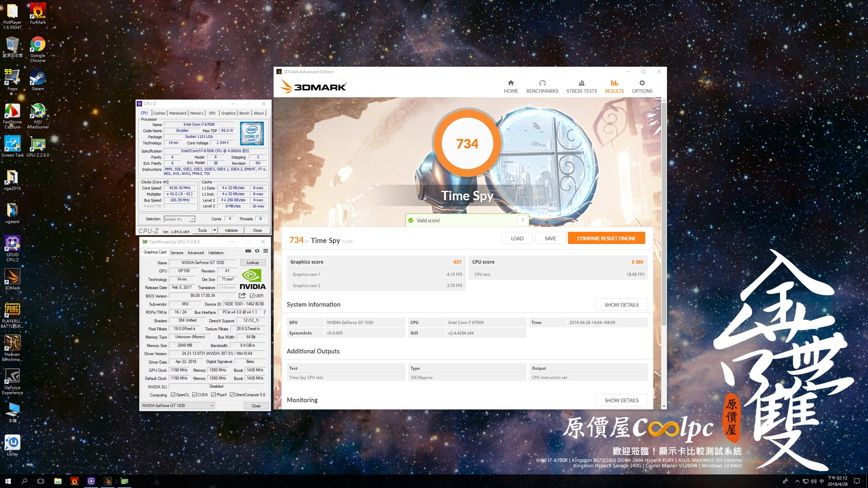Click the 3DMark scrollbar down arrow
The height and width of the screenshot is (488, 868).
[x=664, y=406]
